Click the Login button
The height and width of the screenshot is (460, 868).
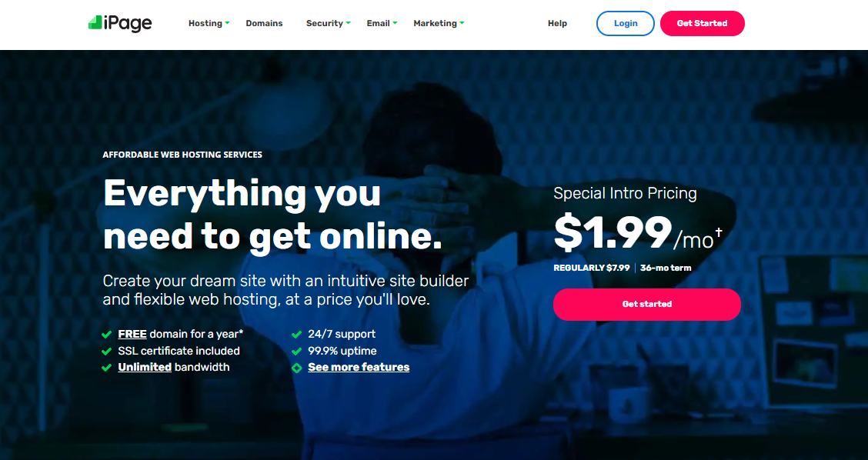pos(626,23)
